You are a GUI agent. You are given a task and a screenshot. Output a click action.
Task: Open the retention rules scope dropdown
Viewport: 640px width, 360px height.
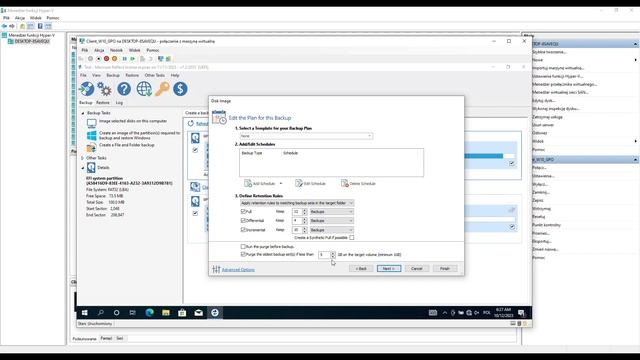coord(297,203)
